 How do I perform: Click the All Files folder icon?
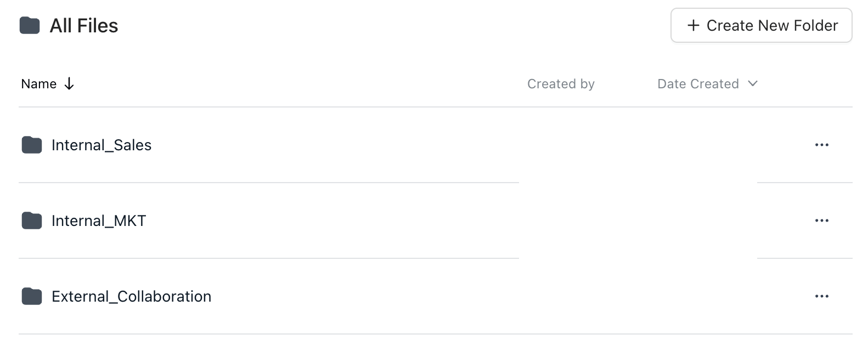(x=30, y=25)
